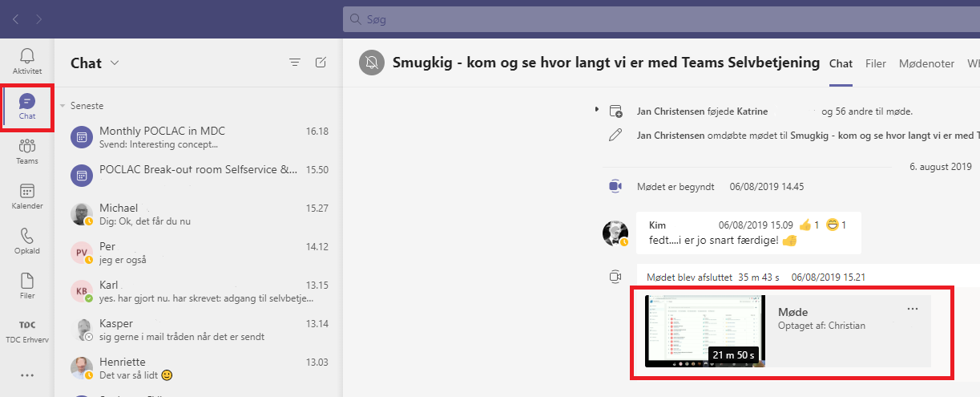Click the Møde recording title
This screenshot has height=397, width=980.
(x=793, y=311)
